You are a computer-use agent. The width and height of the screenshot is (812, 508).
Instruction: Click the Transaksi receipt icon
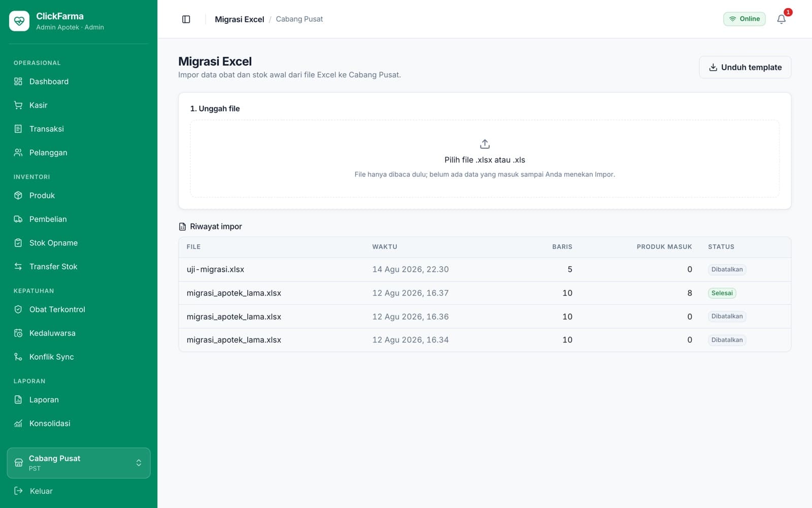click(18, 129)
